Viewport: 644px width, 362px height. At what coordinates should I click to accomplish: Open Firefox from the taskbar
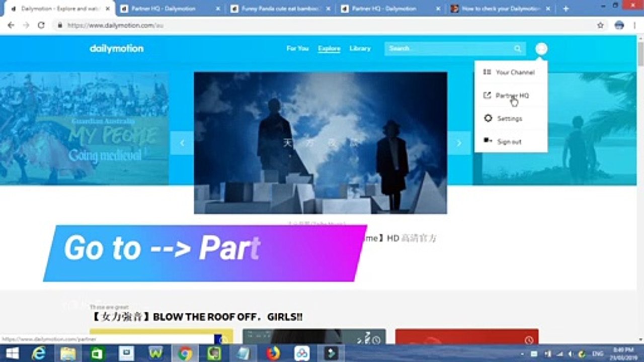[x=273, y=353]
